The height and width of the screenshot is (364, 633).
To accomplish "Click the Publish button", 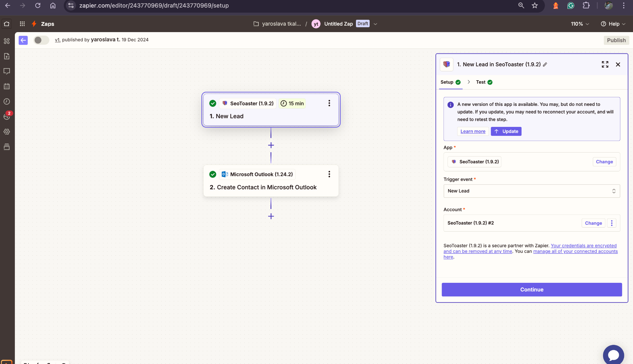I will (x=616, y=40).
